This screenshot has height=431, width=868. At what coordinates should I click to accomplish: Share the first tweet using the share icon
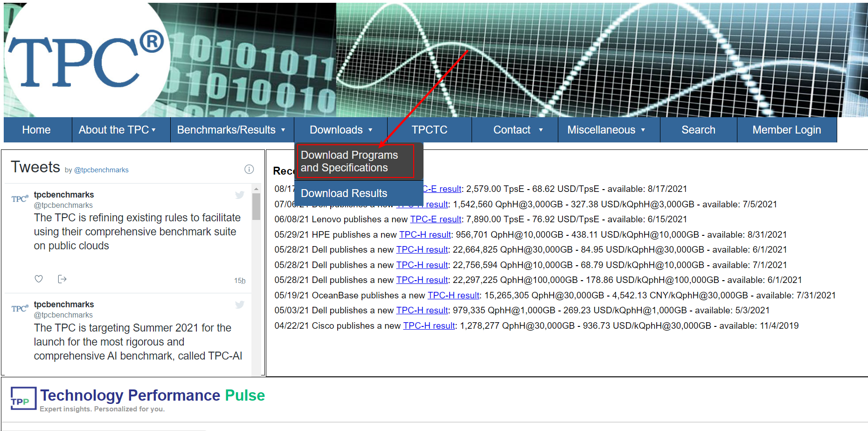[x=62, y=279]
